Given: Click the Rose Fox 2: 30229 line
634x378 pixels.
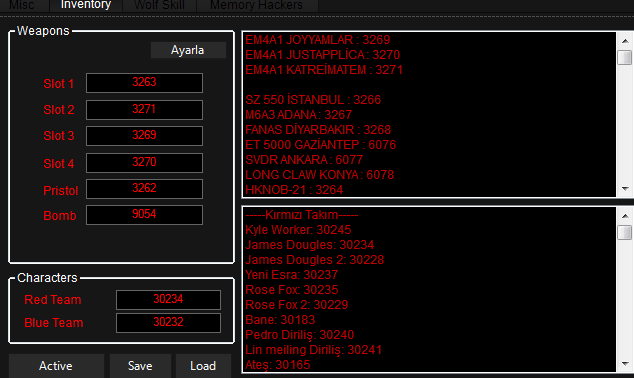Looking at the screenshot, I should click(296, 304).
